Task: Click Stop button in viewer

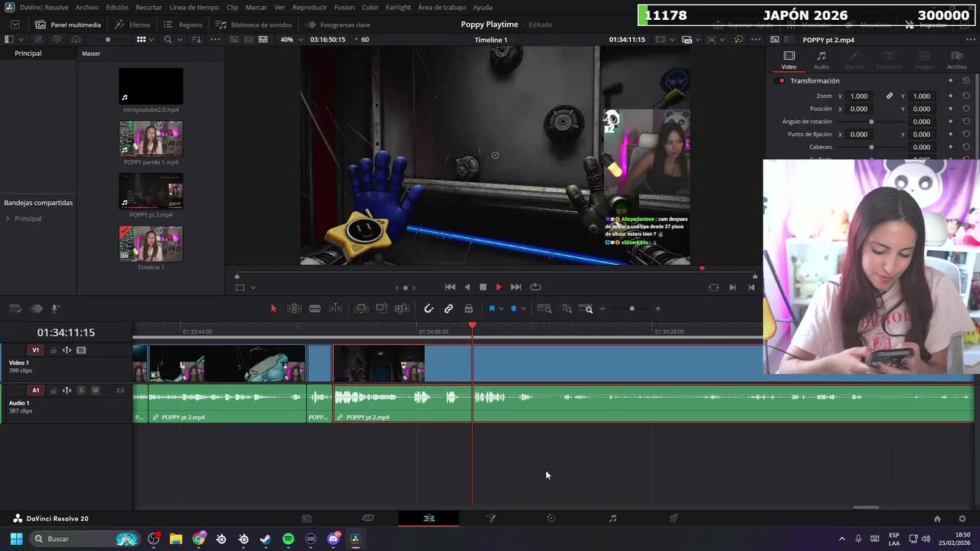Action: [483, 287]
